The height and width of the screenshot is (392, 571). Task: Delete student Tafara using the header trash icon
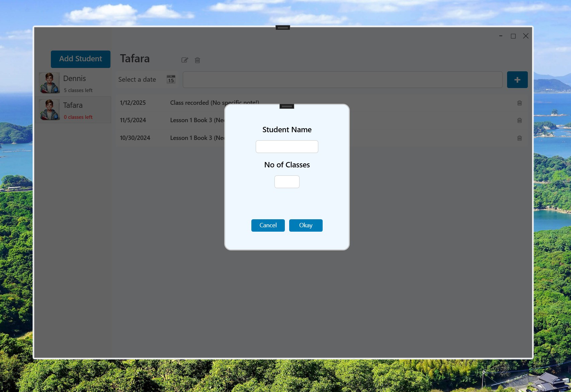click(197, 60)
